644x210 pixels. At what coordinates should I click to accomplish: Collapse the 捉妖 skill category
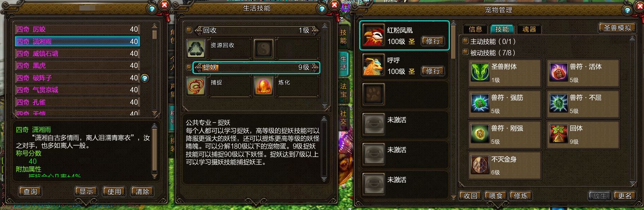189,67
